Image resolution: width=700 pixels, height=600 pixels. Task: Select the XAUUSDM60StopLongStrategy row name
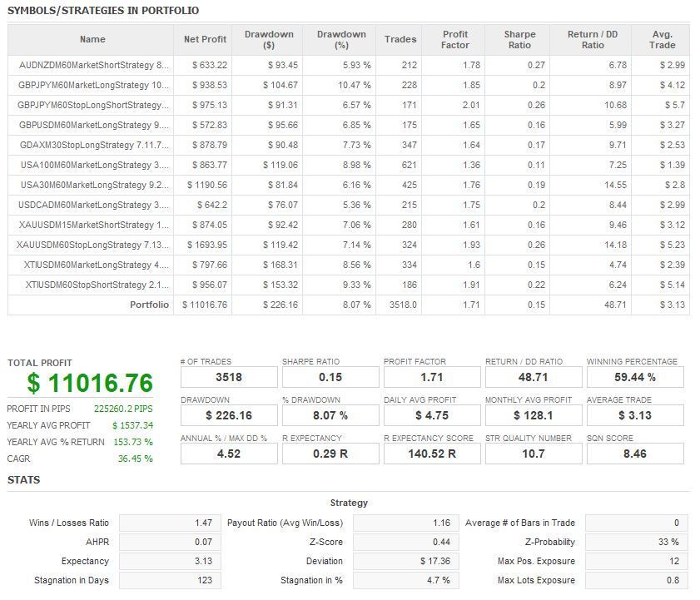pyautogui.click(x=92, y=245)
